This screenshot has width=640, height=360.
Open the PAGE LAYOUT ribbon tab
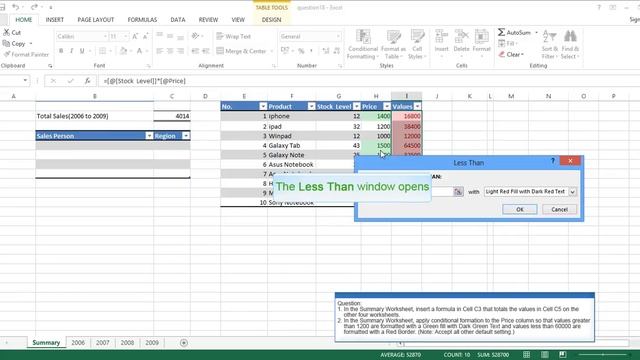[96, 20]
